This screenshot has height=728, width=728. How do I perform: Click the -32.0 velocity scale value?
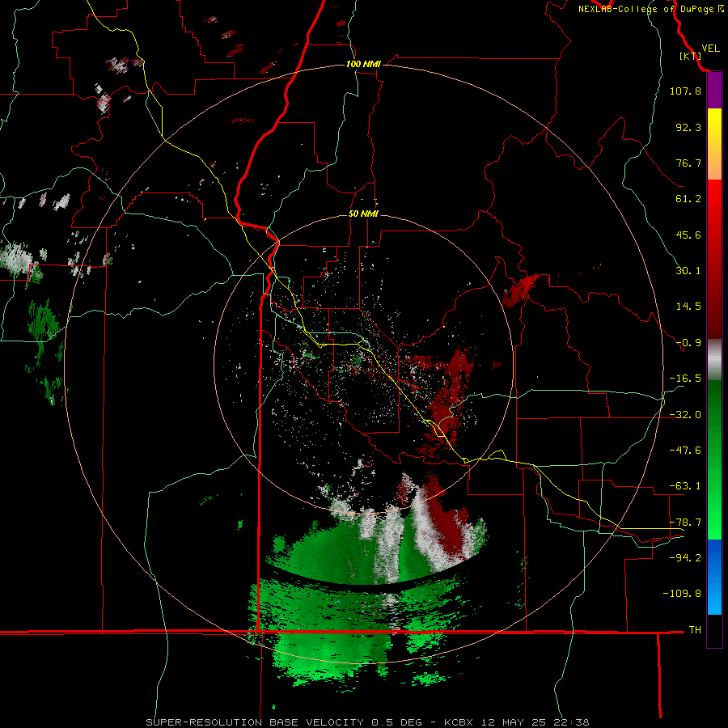tap(685, 415)
